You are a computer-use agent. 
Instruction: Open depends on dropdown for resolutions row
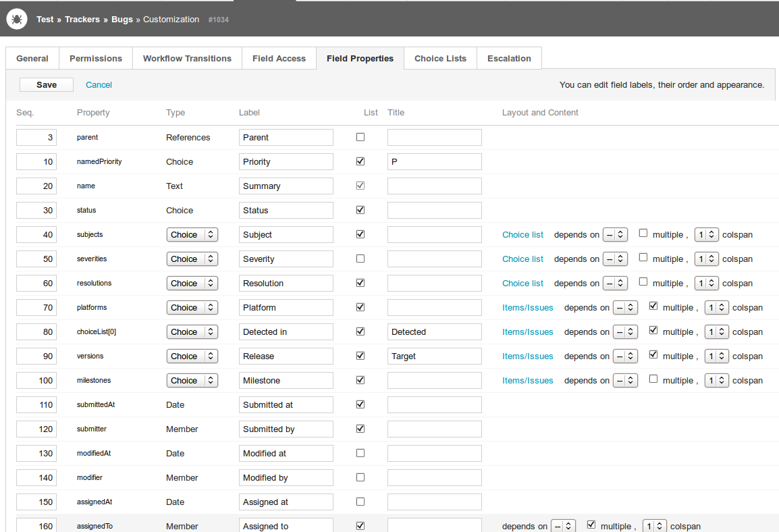[615, 283]
